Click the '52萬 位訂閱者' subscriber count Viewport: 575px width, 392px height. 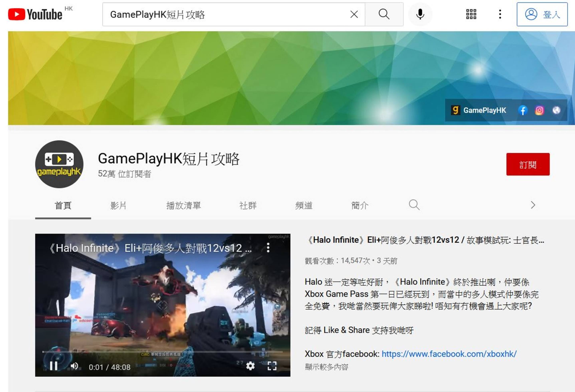(x=124, y=174)
